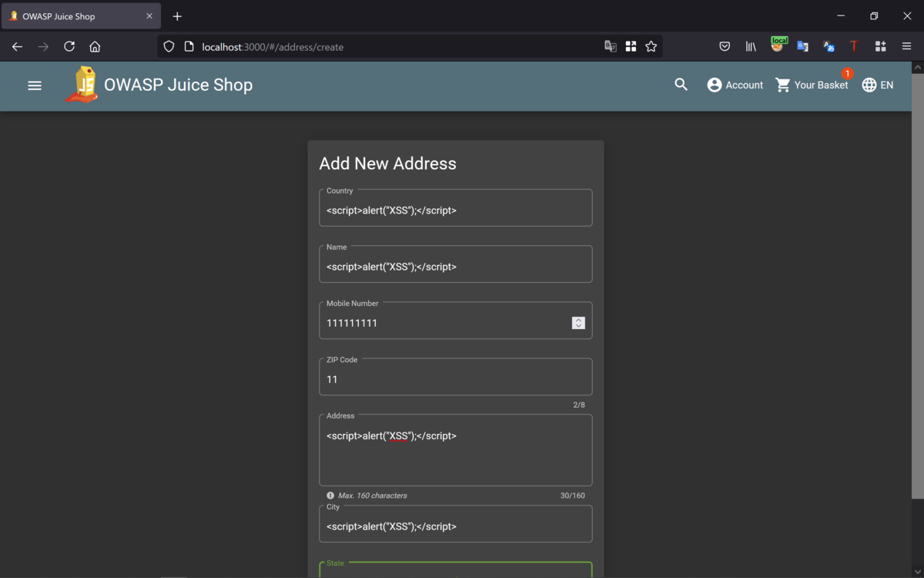The image size is (924, 578).
Task: Save page to Pocket
Action: click(x=725, y=47)
